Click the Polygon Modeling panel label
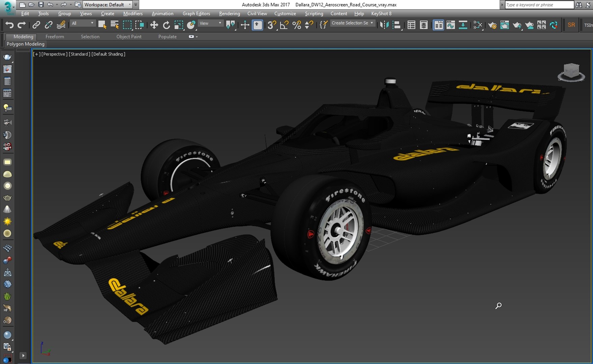593x364 pixels. click(x=26, y=44)
